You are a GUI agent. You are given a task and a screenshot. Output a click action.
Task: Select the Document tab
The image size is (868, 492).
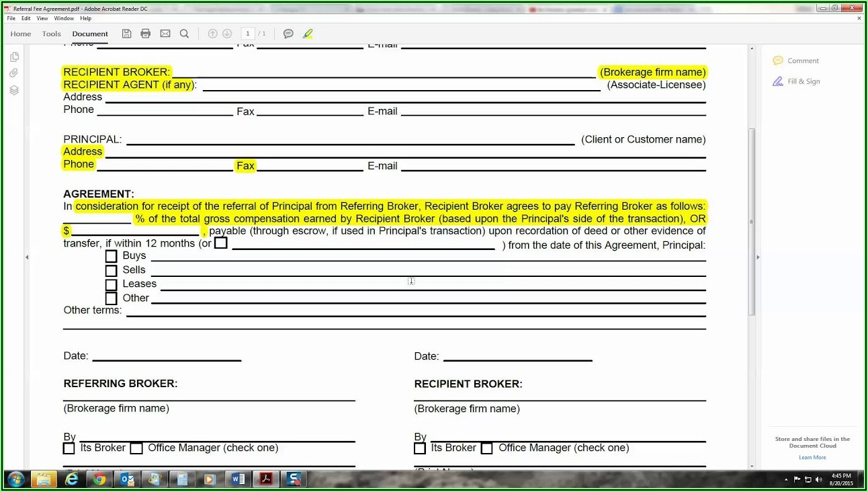(x=90, y=34)
